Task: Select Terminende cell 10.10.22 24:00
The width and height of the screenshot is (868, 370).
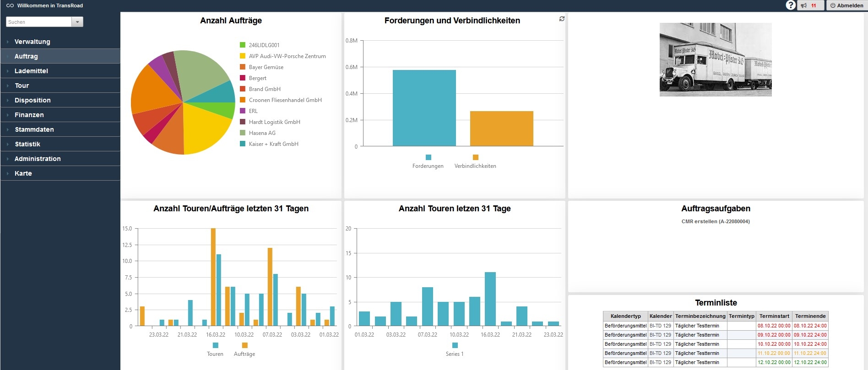Action: (810, 344)
